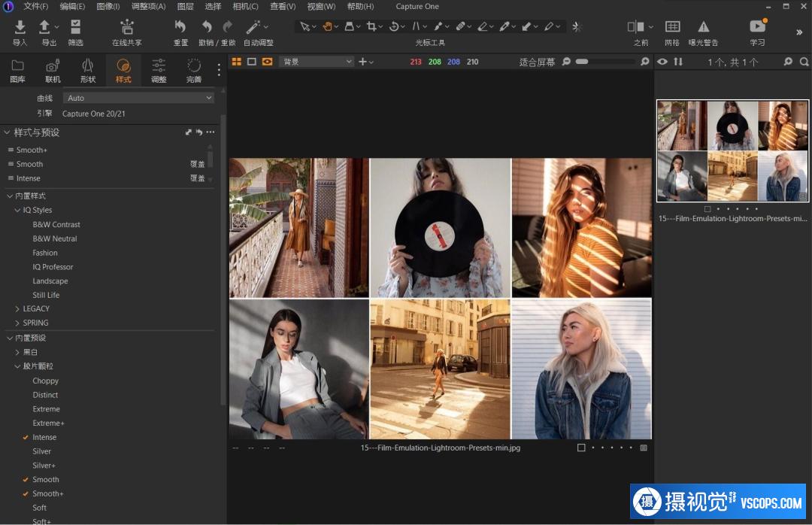Open the Curve (曲线) Auto dropdown

[138, 98]
